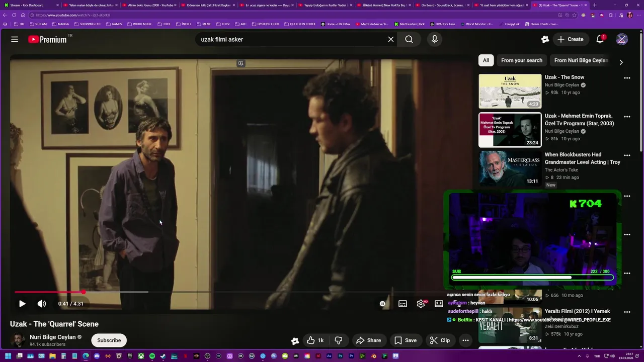Open the account avatar menu
This screenshot has width=644, height=362.
pyautogui.click(x=622, y=39)
